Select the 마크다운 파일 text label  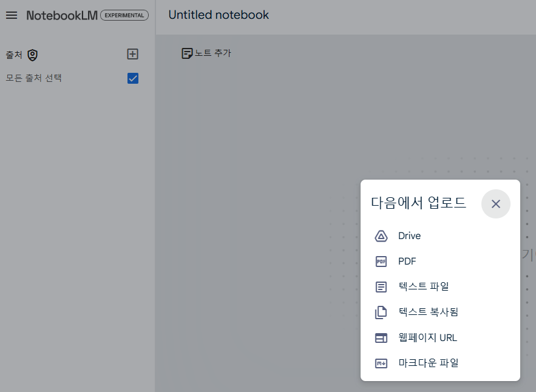click(x=428, y=363)
